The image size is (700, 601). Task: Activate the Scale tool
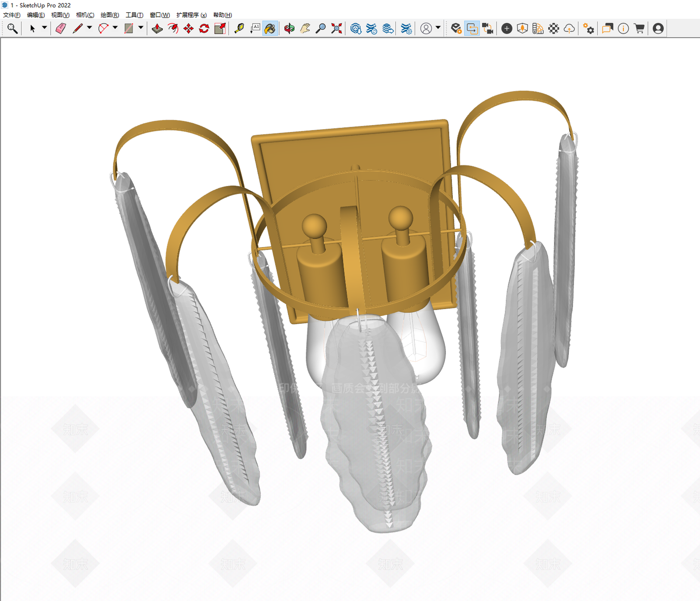(x=220, y=28)
